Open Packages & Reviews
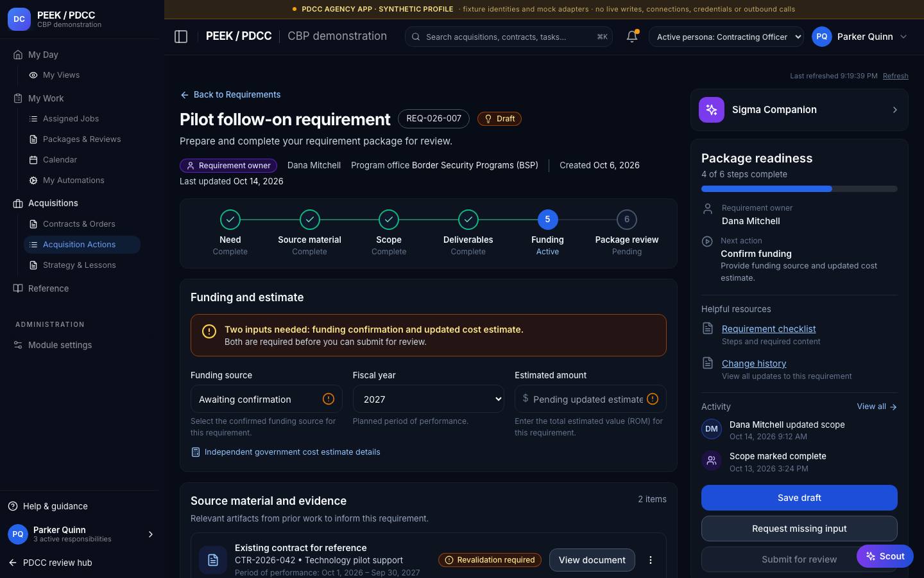This screenshot has width=924, height=578. pyautogui.click(x=81, y=139)
